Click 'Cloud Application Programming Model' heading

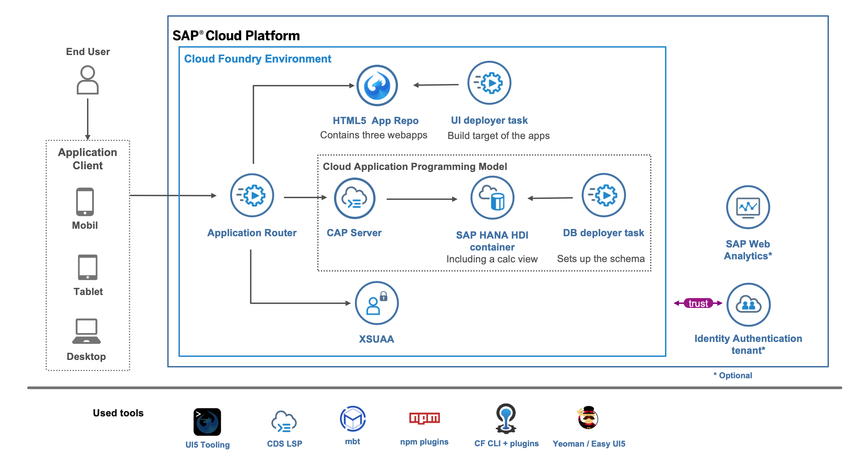(415, 167)
